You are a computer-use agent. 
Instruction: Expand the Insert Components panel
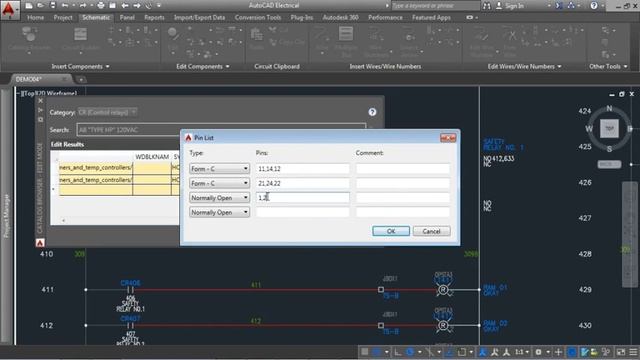click(80, 66)
